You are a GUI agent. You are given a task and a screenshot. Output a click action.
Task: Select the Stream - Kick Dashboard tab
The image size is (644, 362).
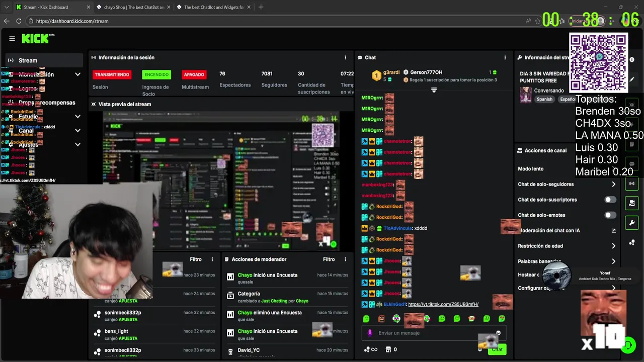tap(53, 7)
